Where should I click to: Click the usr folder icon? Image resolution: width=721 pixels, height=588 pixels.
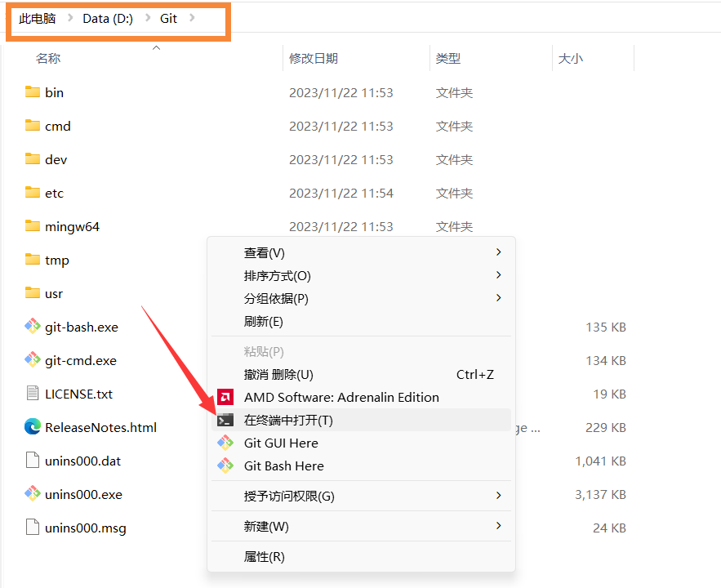pos(32,293)
